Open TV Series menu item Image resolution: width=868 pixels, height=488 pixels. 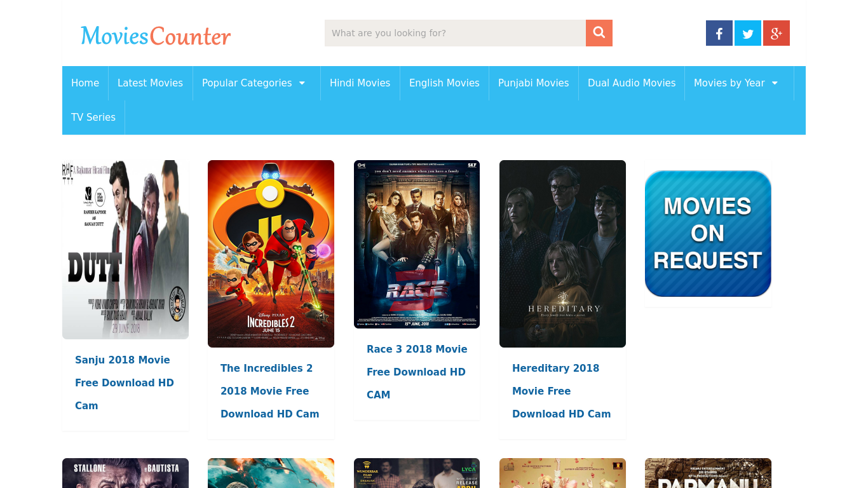[93, 118]
